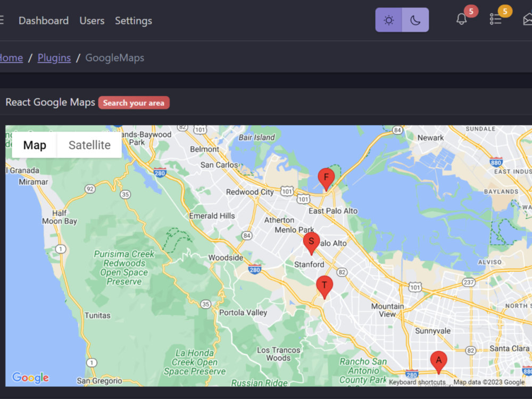Screen dimensions: 532x399
Task: Go to Plugins breadcrumb link
Action: point(54,57)
